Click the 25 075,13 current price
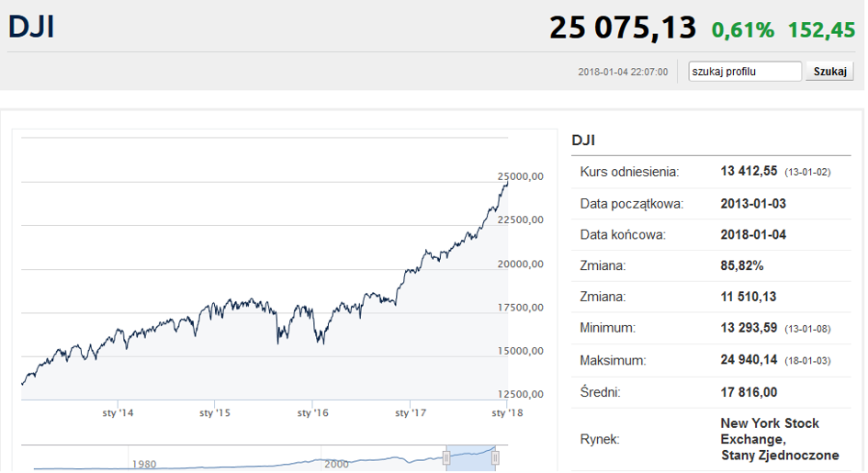This screenshot has width=868, height=473. coord(623,28)
